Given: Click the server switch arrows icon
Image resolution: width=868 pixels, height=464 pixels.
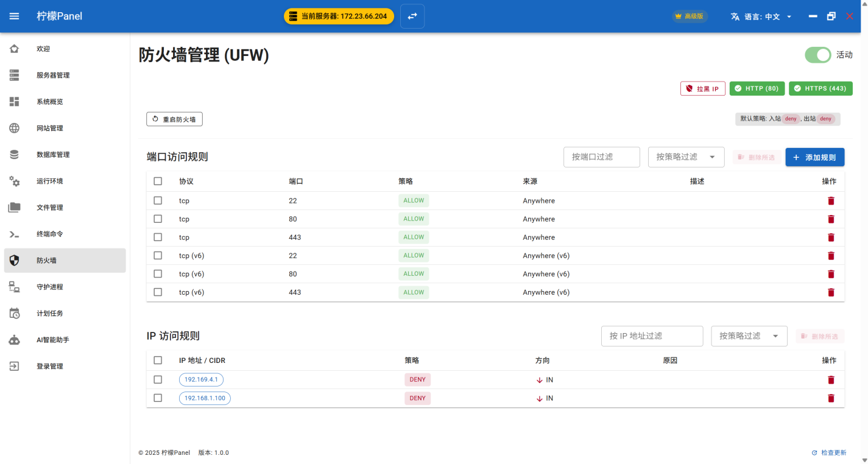Looking at the screenshot, I should pos(412,16).
